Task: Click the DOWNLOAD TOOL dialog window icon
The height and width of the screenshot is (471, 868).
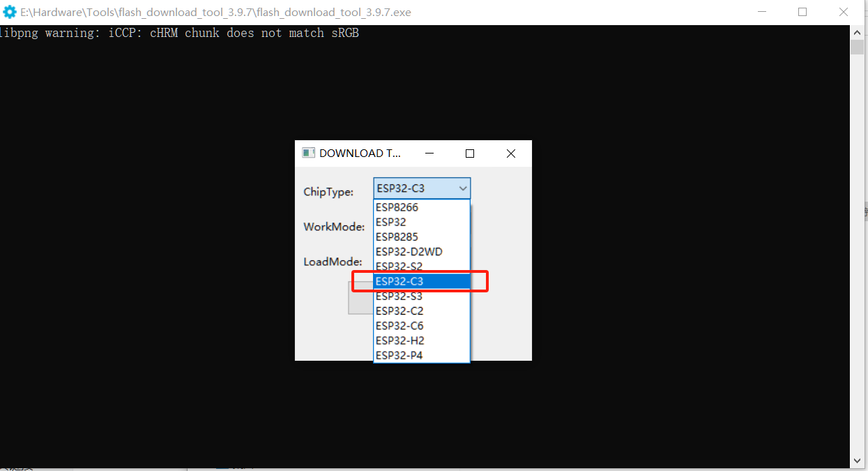Action: [308, 154]
